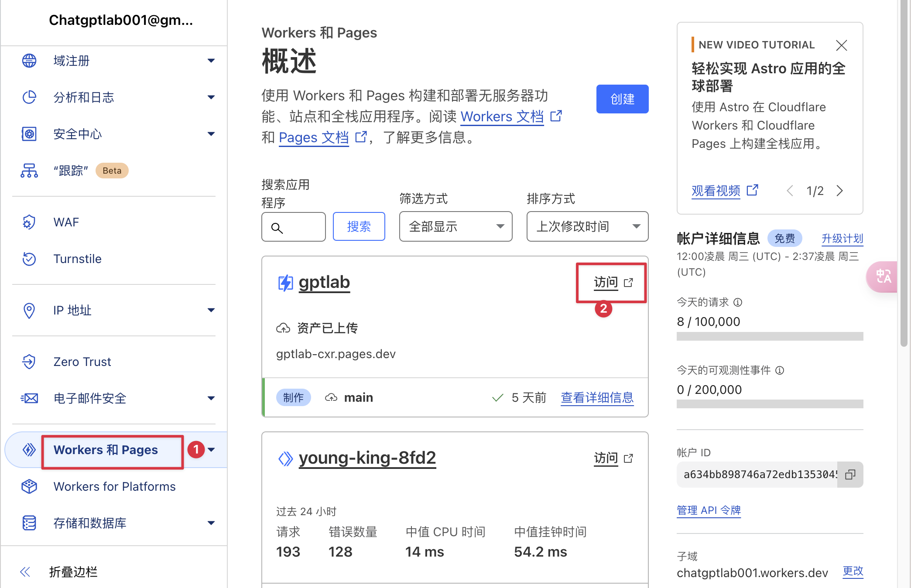Click the 电子邮件安全 envelope icon
This screenshot has width=911, height=588.
pos(29,398)
